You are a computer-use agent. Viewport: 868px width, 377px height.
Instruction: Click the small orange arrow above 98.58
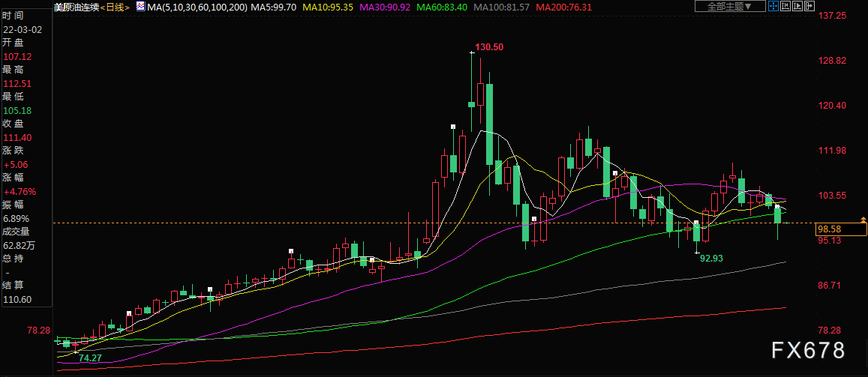tap(863, 220)
